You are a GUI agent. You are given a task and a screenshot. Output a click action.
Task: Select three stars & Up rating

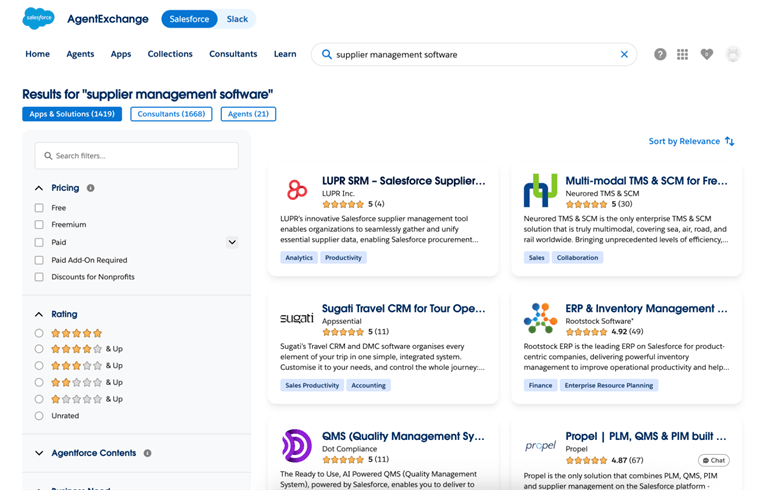[39, 366]
